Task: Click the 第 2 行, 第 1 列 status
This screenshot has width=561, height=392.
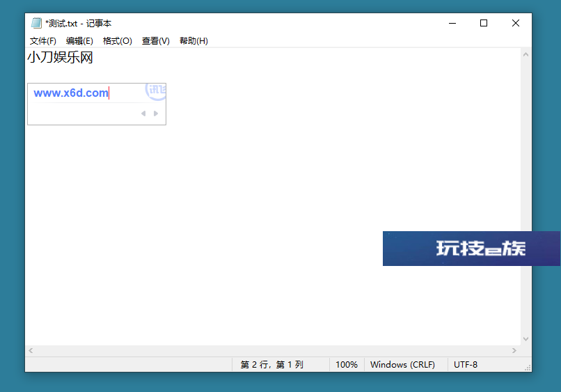Action: pyautogui.click(x=272, y=364)
